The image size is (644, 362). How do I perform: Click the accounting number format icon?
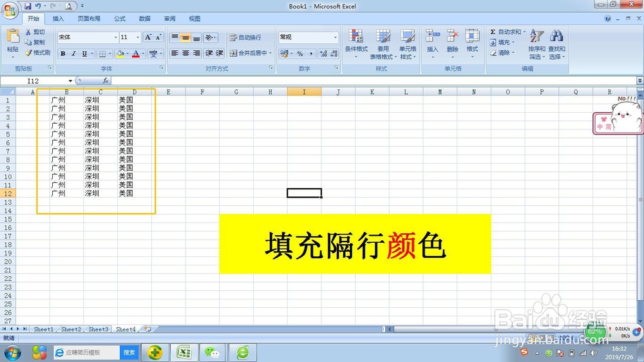[x=283, y=53]
